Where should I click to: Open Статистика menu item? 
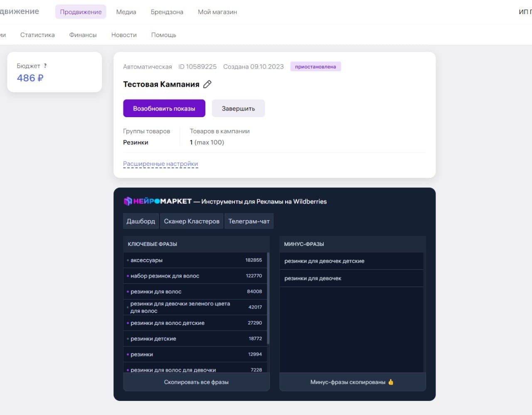37,35
